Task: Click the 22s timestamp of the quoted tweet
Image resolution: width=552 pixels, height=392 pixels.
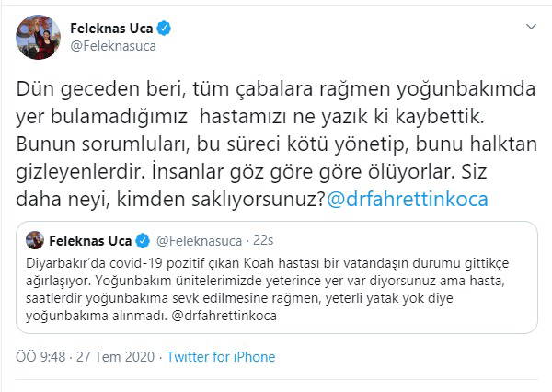Action: (262, 241)
